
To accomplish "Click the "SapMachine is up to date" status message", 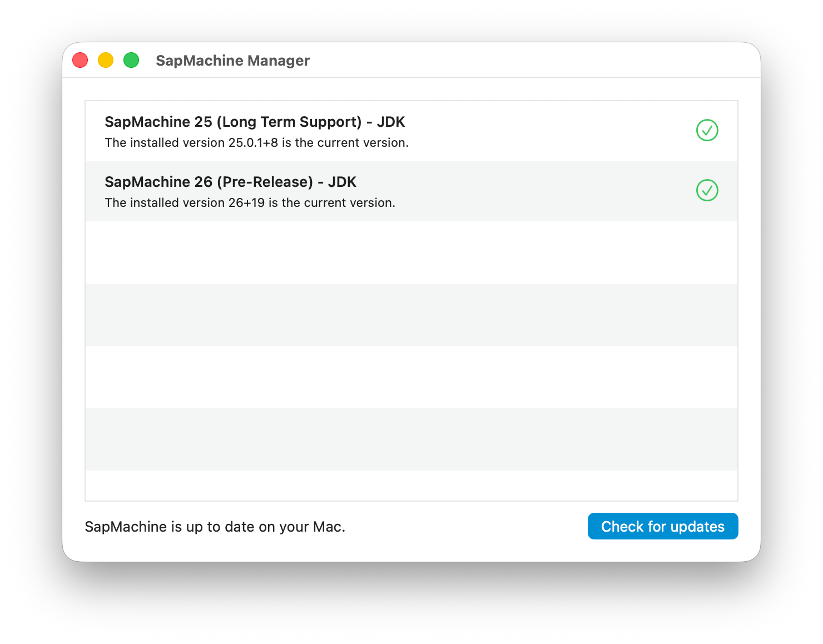I will 215,527.
